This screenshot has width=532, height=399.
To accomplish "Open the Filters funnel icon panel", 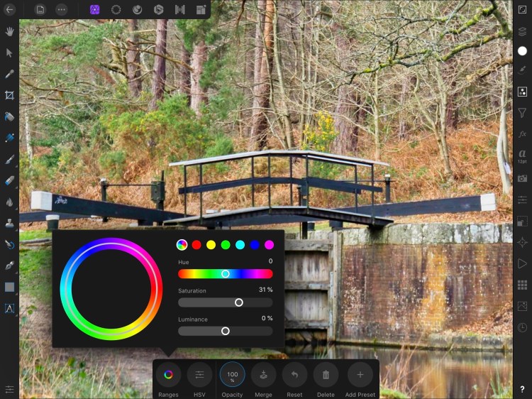I will [x=522, y=113].
